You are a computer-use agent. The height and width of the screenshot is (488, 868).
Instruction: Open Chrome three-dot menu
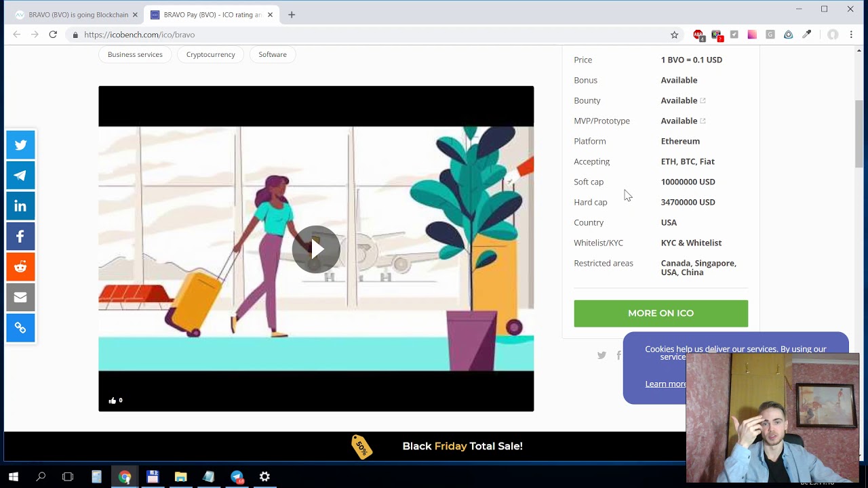(851, 35)
